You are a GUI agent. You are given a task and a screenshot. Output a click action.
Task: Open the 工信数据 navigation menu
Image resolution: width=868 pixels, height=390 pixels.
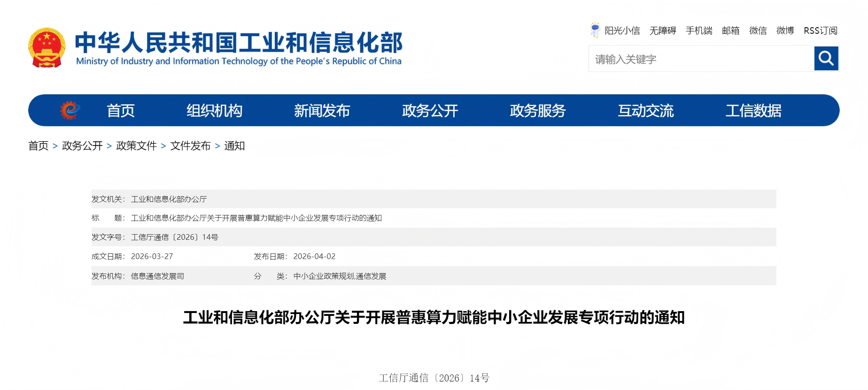[x=753, y=111]
